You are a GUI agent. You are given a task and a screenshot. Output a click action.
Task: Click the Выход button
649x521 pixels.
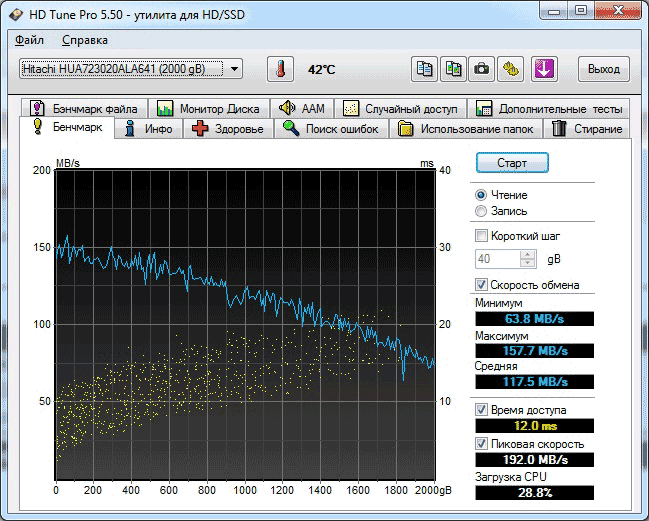click(x=603, y=69)
